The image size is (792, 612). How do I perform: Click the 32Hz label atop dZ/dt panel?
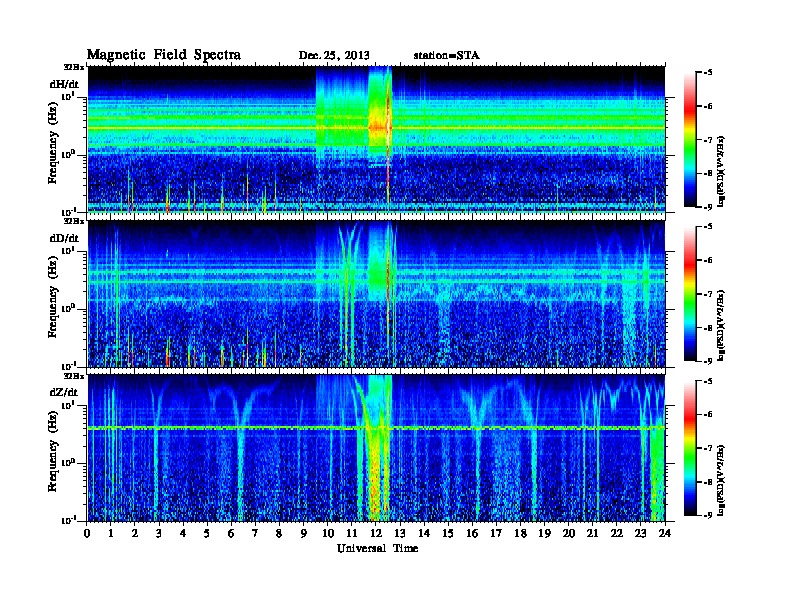(x=74, y=376)
